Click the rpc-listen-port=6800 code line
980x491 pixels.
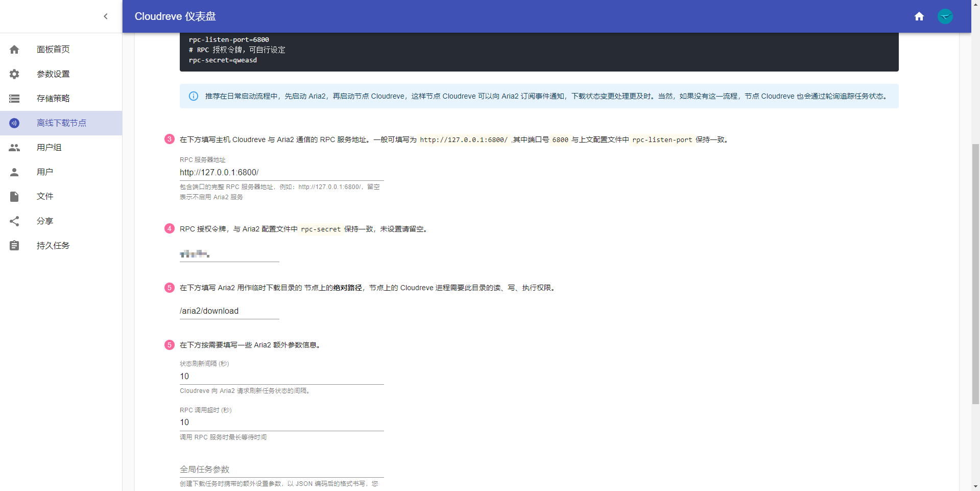[229, 40]
